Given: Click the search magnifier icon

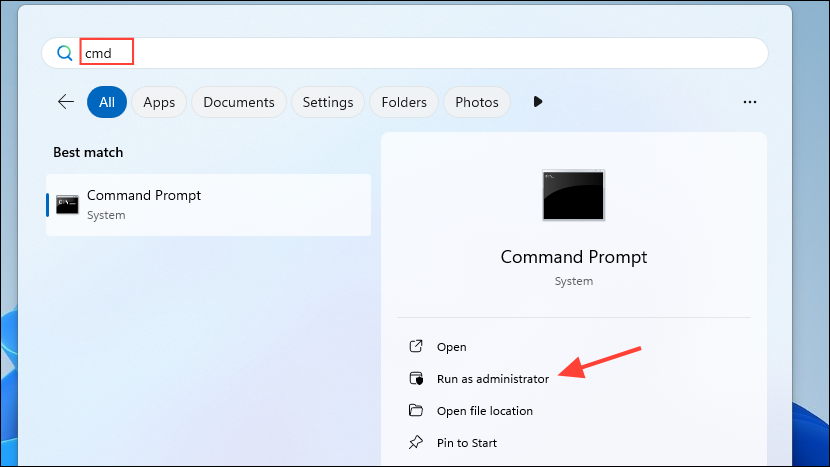Looking at the screenshot, I should pyautogui.click(x=65, y=53).
